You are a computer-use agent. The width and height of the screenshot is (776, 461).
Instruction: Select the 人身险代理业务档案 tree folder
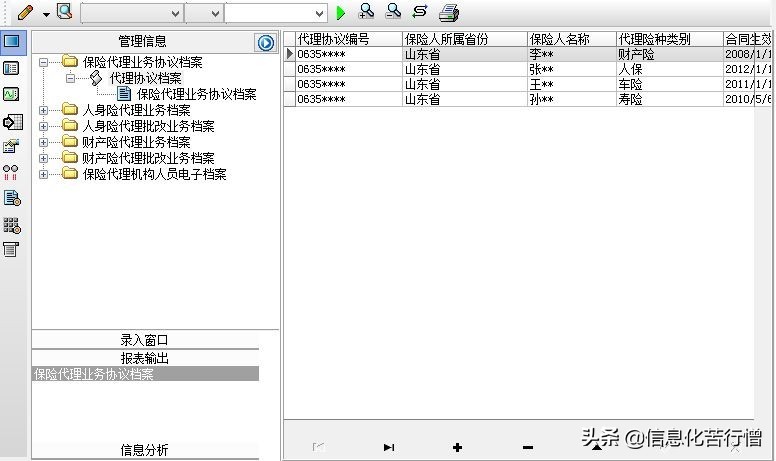(x=136, y=110)
